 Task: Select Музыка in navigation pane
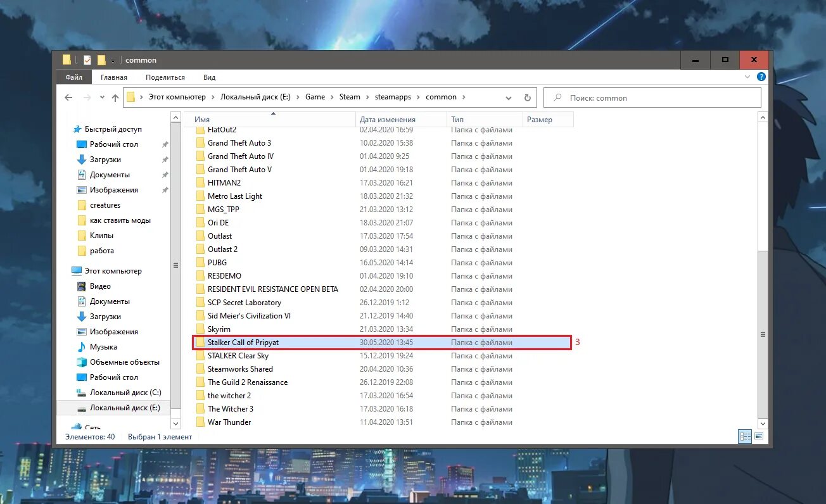coord(103,347)
